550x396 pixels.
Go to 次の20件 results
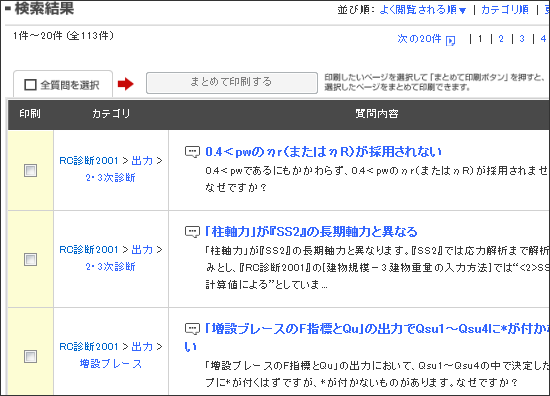coord(419,39)
